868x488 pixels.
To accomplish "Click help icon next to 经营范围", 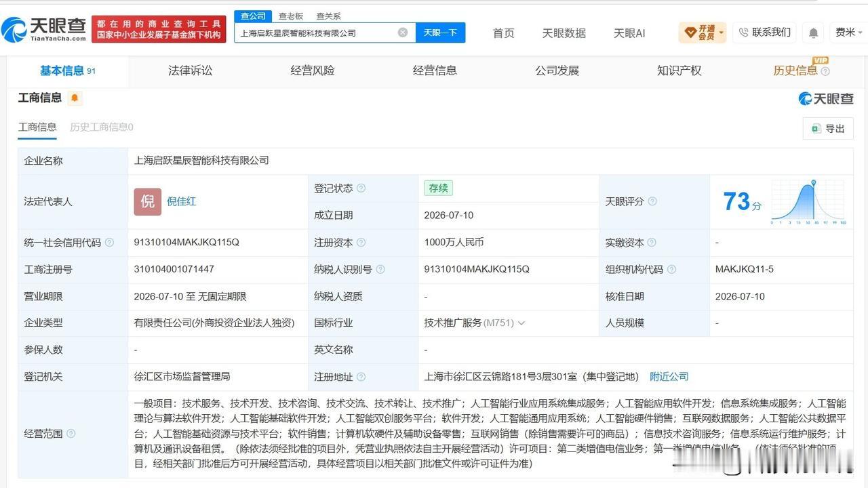I will coord(71,434).
